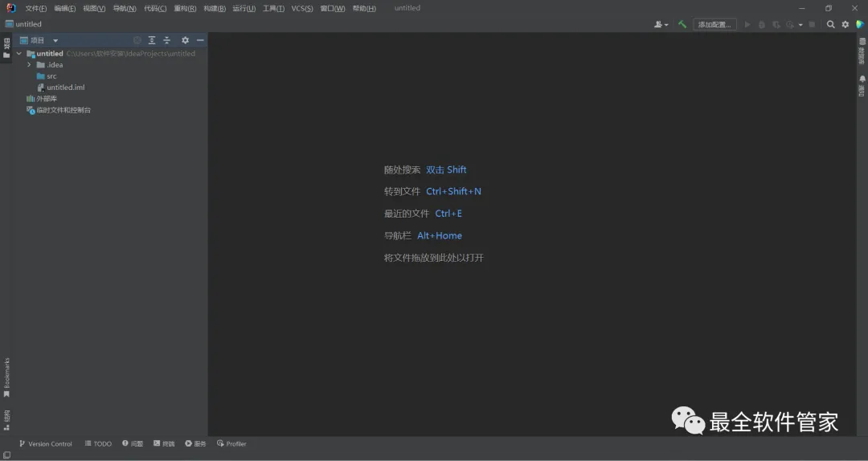Click the Select Opened File target icon
Image resolution: width=868 pixels, height=461 pixels.
coord(137,40)
